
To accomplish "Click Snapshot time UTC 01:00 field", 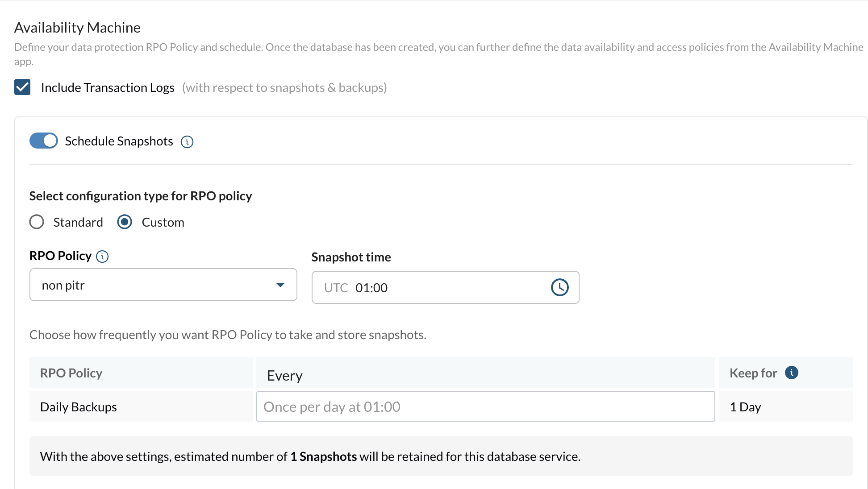I will pos(429,287).
